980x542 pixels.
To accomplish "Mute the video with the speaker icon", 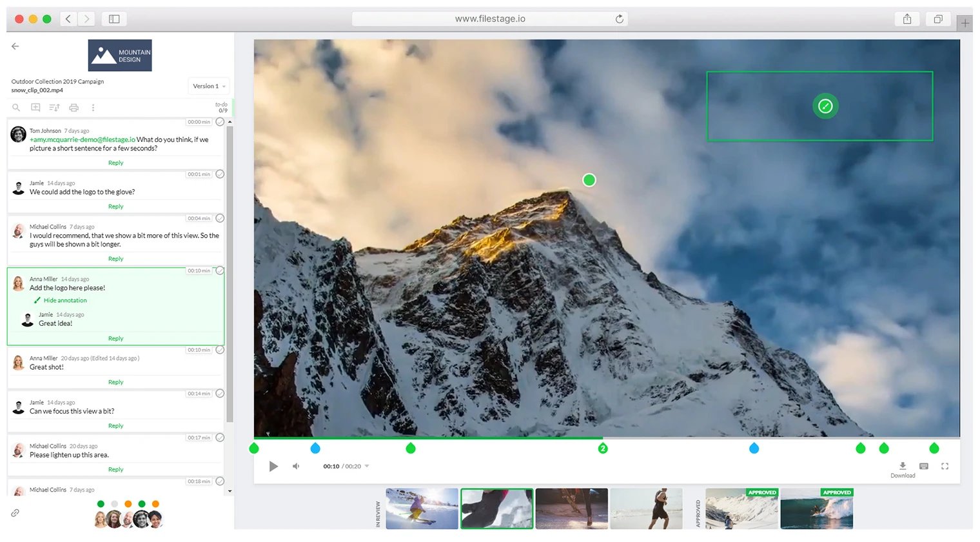I will 296,467.
